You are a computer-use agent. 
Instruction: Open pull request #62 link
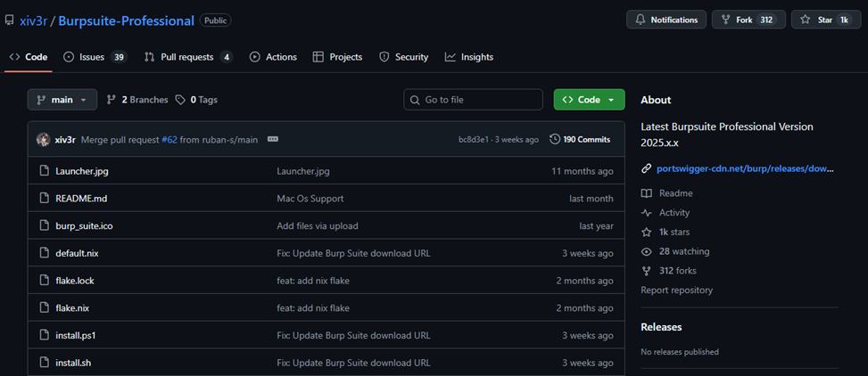[169, 139]
